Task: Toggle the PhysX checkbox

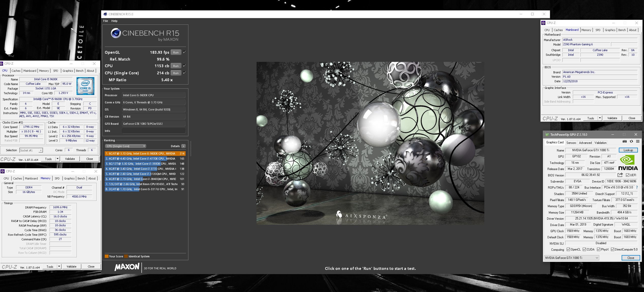Action: (599, 249)
